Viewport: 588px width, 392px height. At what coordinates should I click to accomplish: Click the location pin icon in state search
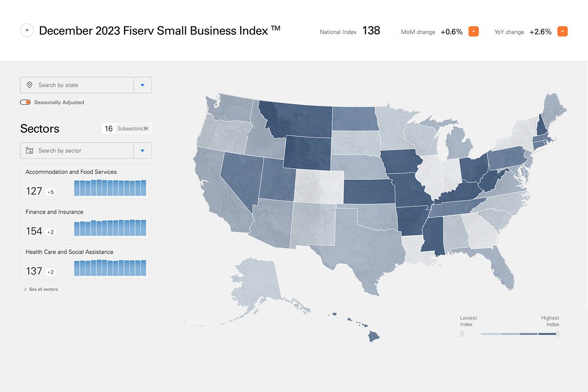pyautogui.click(x=29, y=85)
